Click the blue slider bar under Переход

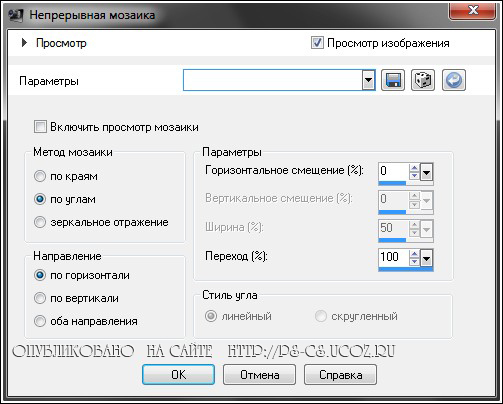pos(406,269)
